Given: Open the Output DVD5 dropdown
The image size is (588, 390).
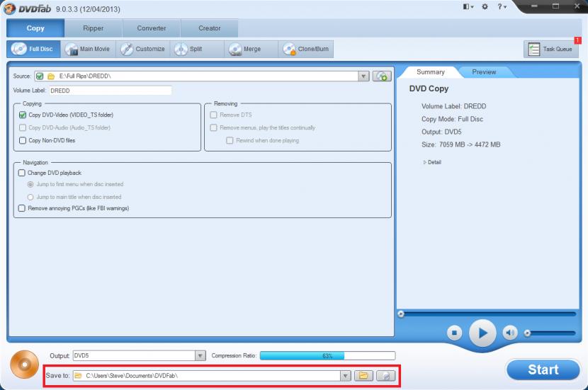Looking at the screenshot, I should click(200, 355).
